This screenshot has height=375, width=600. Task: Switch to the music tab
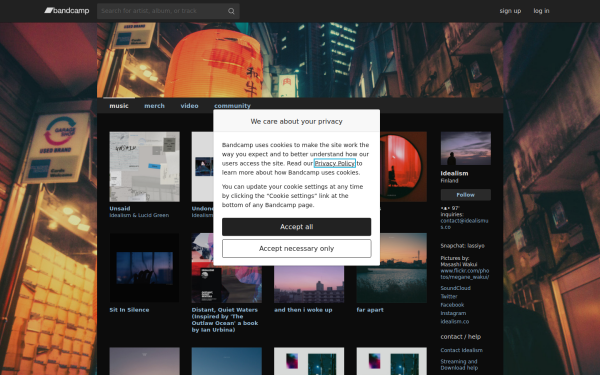coord(119,106)
